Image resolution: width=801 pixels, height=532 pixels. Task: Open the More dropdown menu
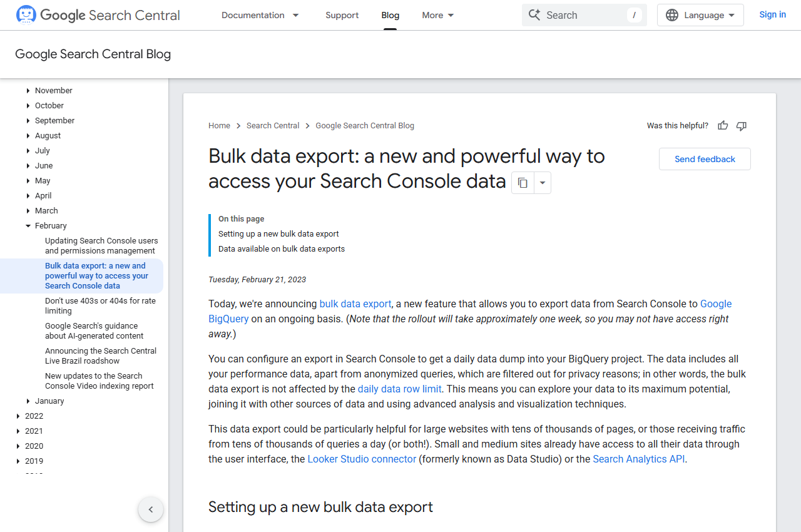[x=438, y=15]
